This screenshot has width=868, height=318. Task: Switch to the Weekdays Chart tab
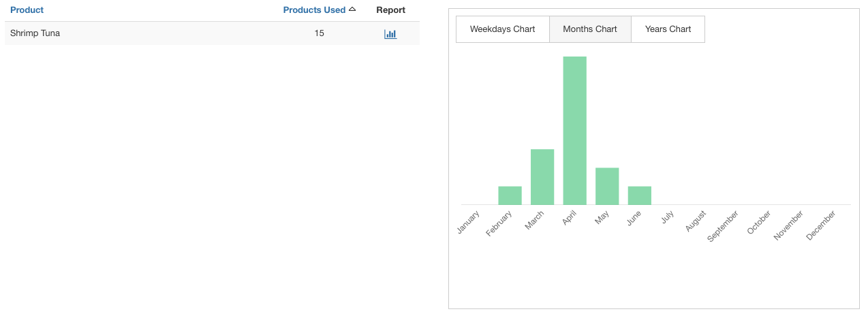pyautogui.click(x=503, y=29)
